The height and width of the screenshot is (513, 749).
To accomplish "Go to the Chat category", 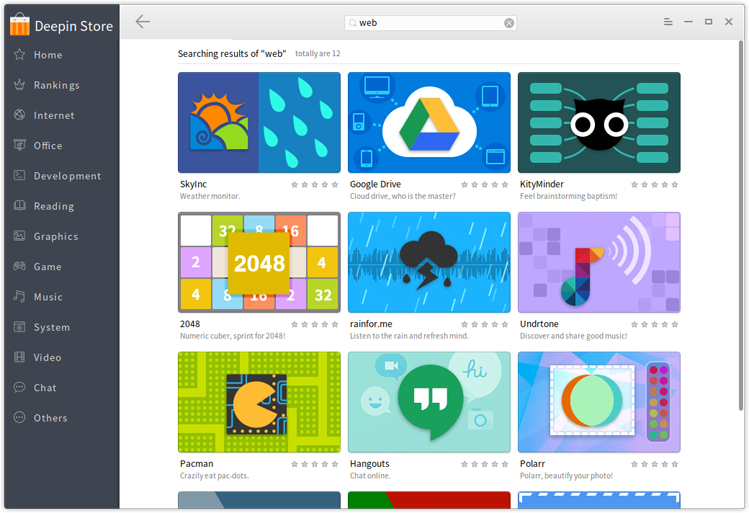I will [44, 388].
